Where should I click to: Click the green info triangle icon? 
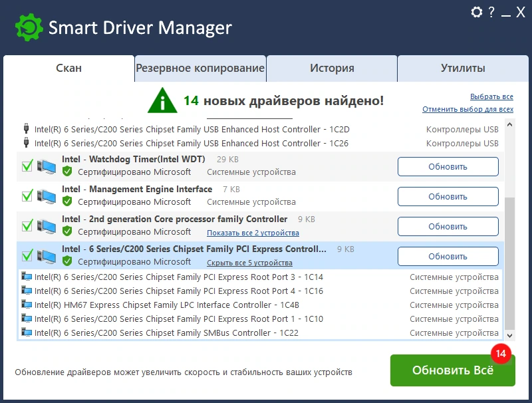pos(162,100)
